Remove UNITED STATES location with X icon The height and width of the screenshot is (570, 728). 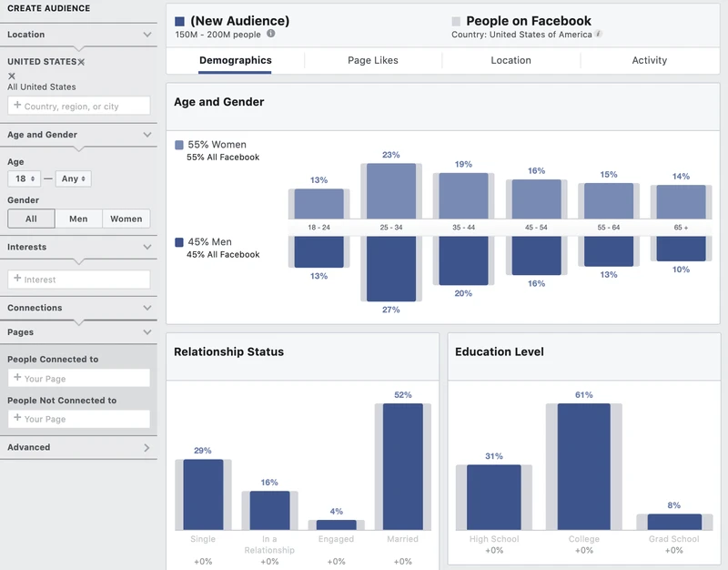click(81, 62)
